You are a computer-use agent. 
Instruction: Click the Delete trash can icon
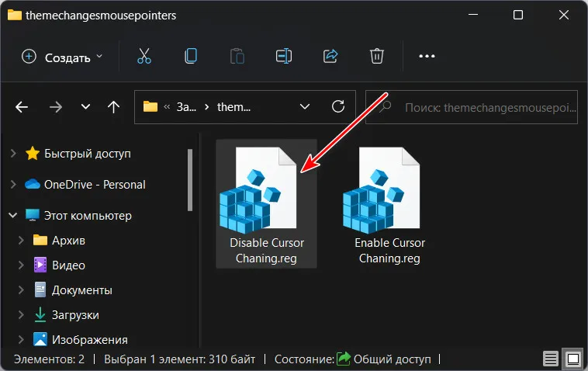point(377,56)
